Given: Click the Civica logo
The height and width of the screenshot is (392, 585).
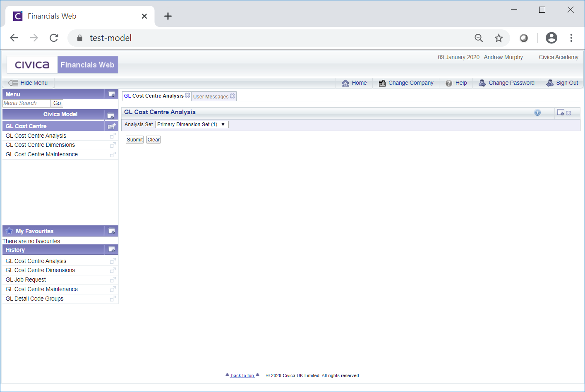Looking at the screenshot, I should (32, 65).
